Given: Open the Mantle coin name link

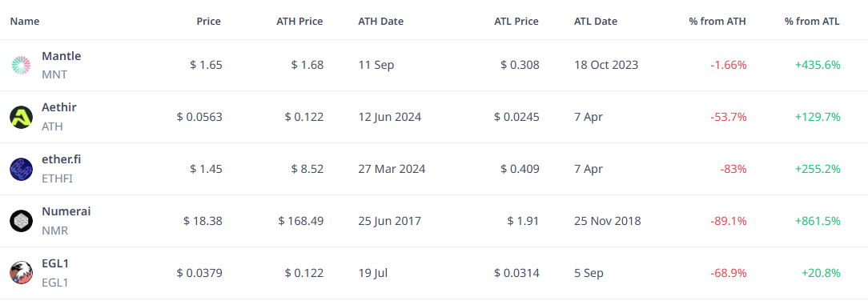Looking at the screenshot, I should tap(62, 56).
